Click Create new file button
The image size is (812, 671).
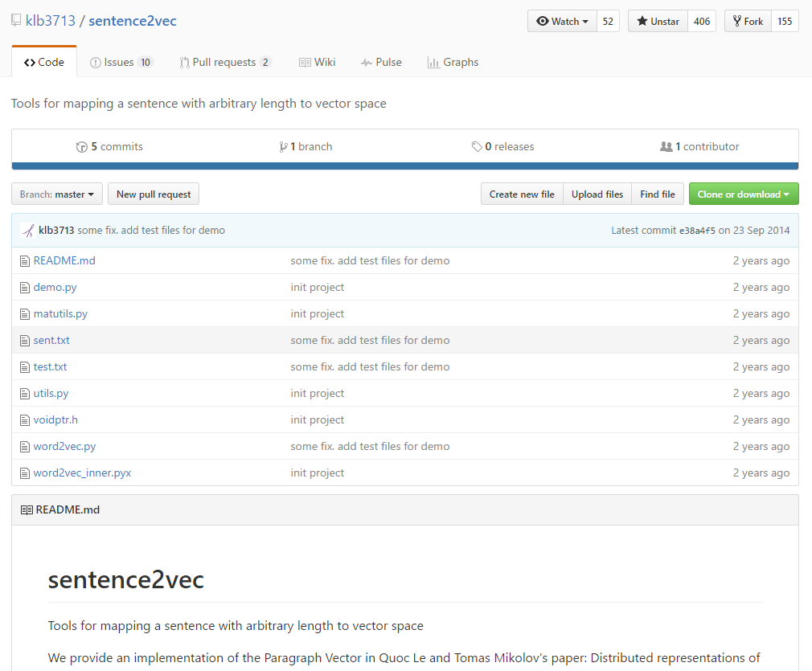pos(522,194)
